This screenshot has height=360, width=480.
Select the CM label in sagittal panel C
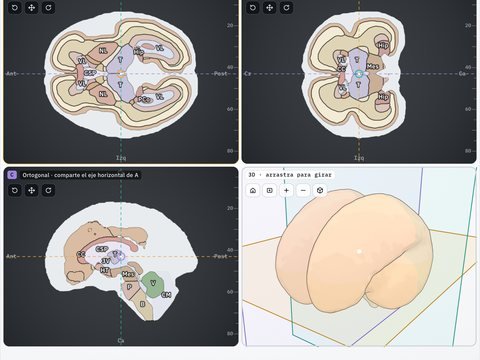coord(166,295)
